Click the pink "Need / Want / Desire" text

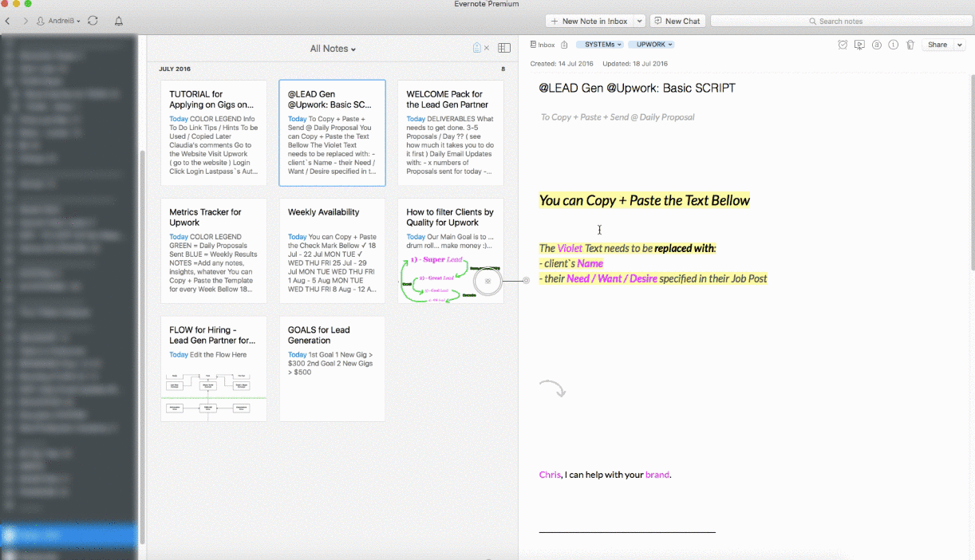(x=612, y=278)
